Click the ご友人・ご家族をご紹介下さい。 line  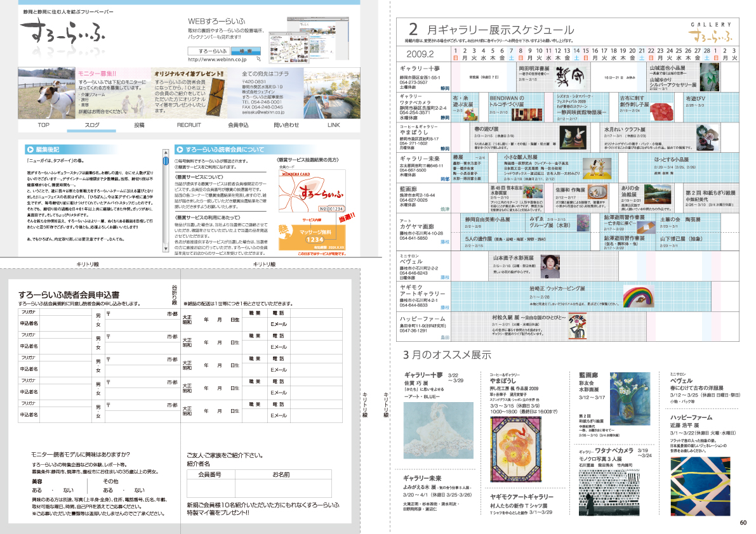pyautogui.click(x=225, y=455)
